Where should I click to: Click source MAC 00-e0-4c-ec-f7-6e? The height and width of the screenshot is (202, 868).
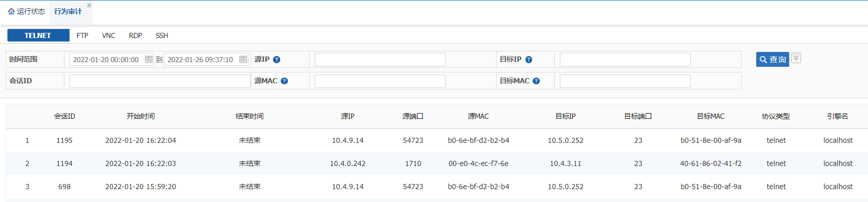[x=479, y=163]
